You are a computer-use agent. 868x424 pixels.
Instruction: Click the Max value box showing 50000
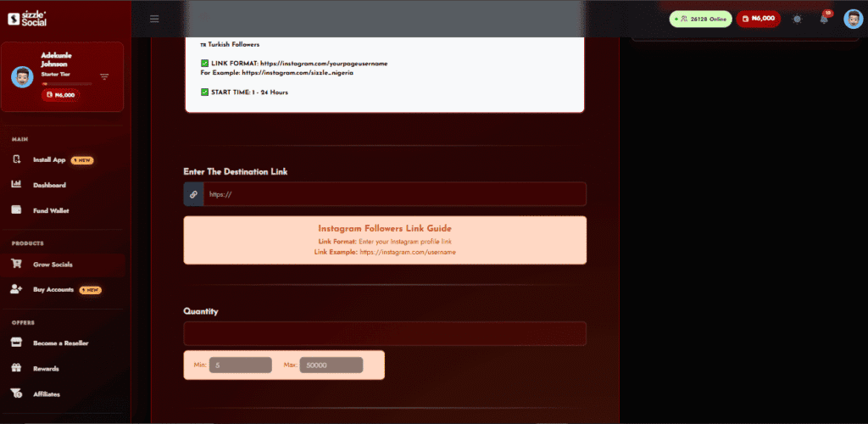pyautogui.click(x=331, y=365)
